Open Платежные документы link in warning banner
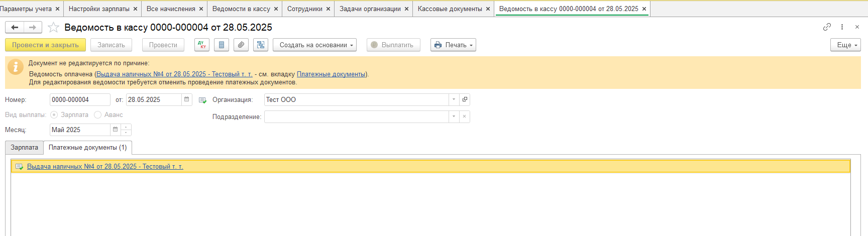This screenshot has width=868, height=236. (331, 74)
